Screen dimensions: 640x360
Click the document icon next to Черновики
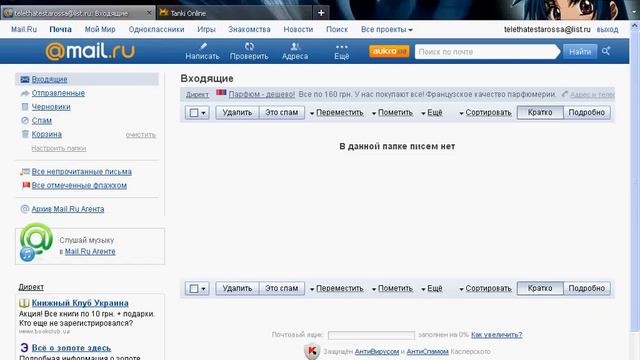coord(25,107)
